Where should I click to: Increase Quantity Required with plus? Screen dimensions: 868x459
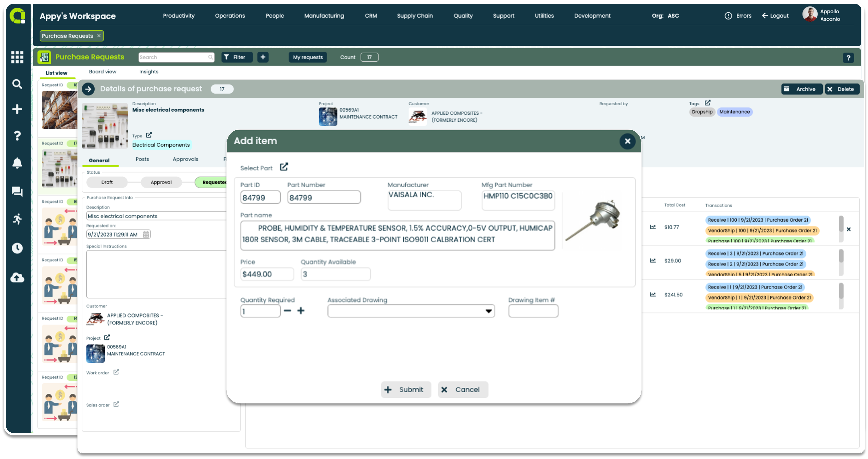301,311
